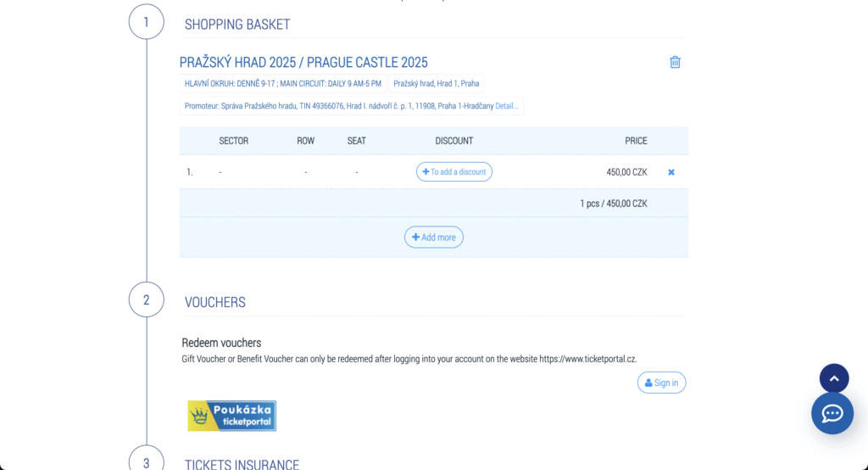Screen dimensions: 868x470
Task: Click the Sign in button
Action: pos(661,383)
